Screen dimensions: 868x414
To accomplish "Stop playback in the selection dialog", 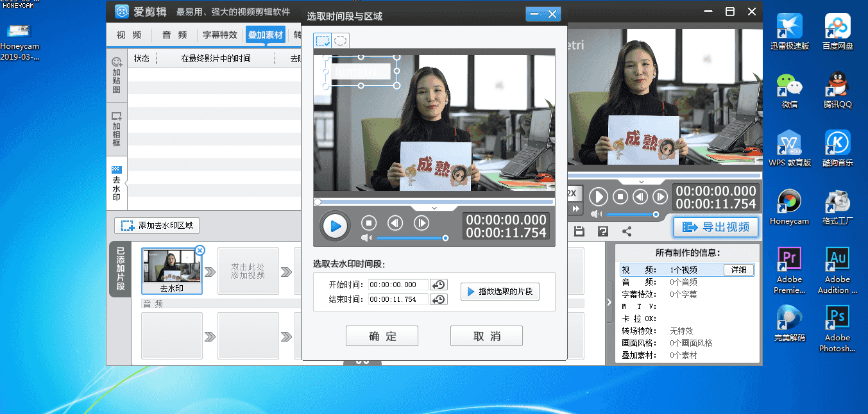I will (368, 223).
